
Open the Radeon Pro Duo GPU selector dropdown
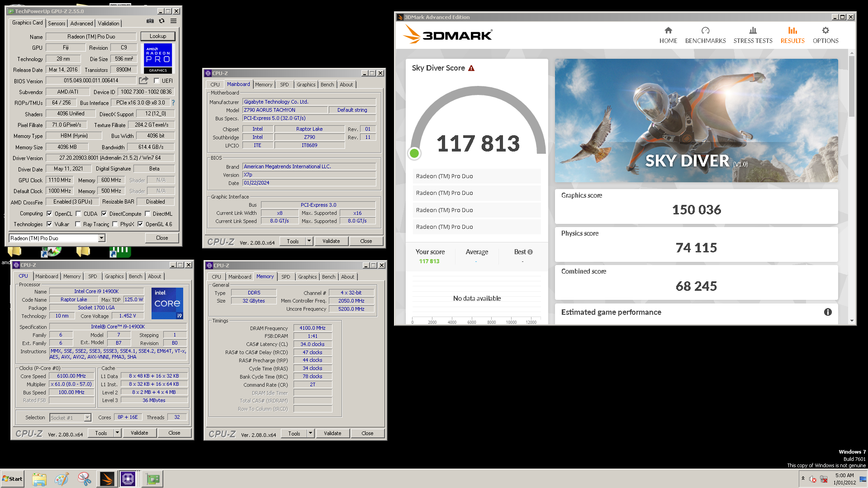click(x=101, y=238)
